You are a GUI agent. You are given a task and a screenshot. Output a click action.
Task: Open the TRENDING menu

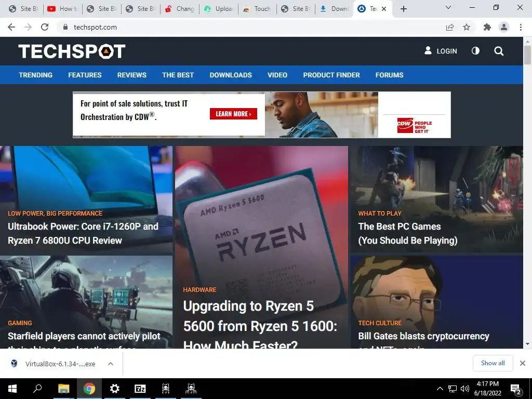(x=36, y=75)
